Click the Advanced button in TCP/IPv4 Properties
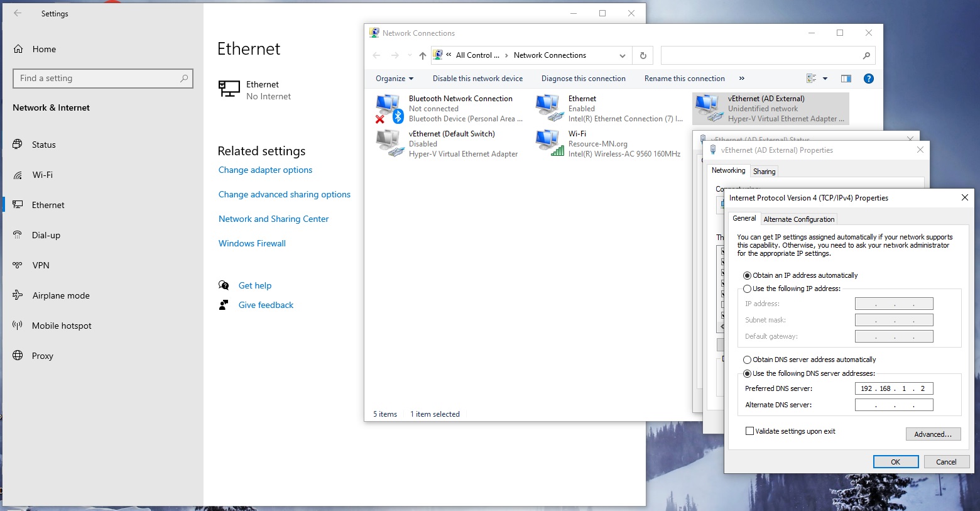Screen dimensions: 980x511 click(933, 434)
